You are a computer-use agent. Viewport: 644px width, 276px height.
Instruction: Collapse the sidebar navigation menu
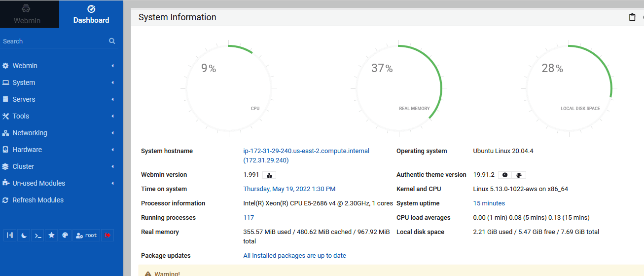(9, 236)
